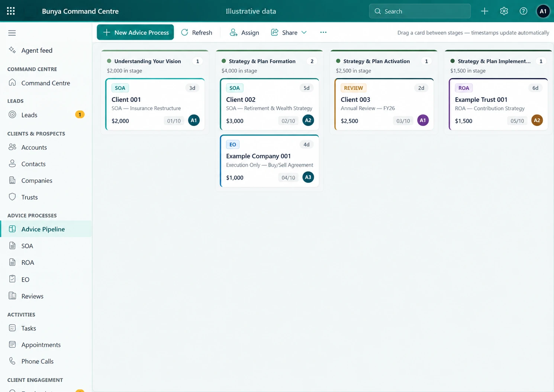Viewport: 554px width, 392px height.
Task: Click "SOA — Retirement & Wealth Strategy" text
Action: pos(269,108)
